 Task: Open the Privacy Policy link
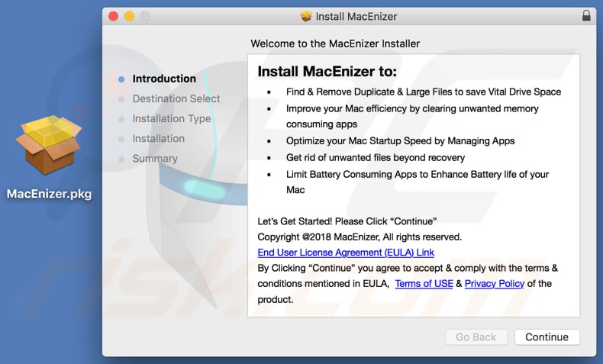pos(495,284)
